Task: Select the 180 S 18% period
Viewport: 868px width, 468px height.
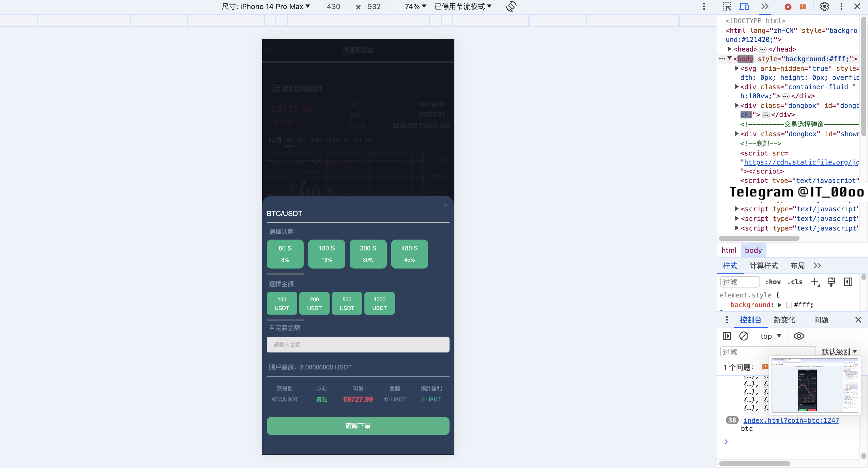Action: (326, 254)
